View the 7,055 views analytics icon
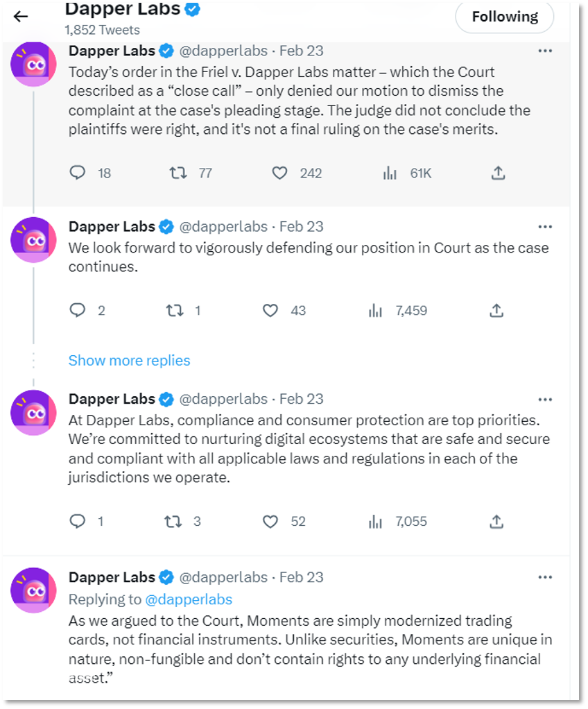The width and height of the screenshot is (588, 709). click(x=375, y=522)
